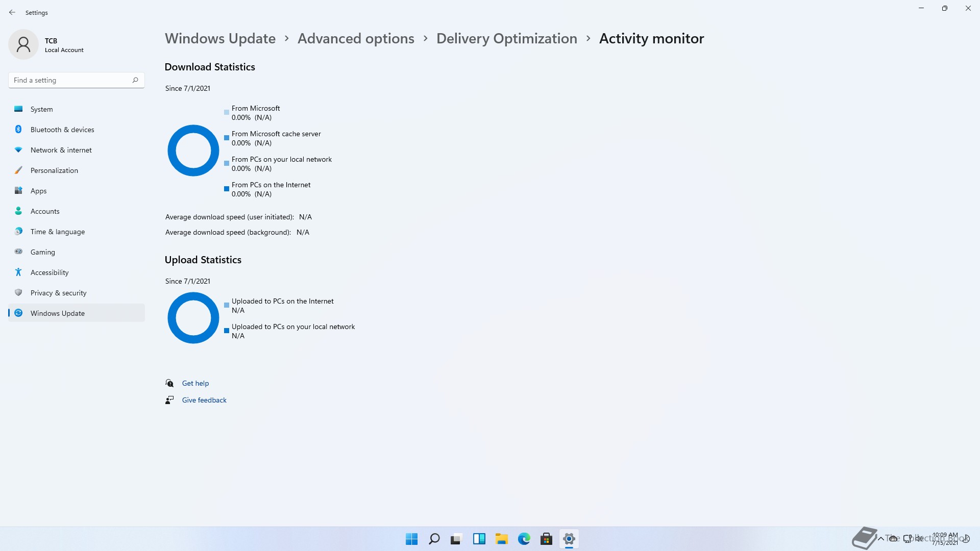980x551 pixels.
Task: Click the Activity monitor page title
Action: pos(651,39)
